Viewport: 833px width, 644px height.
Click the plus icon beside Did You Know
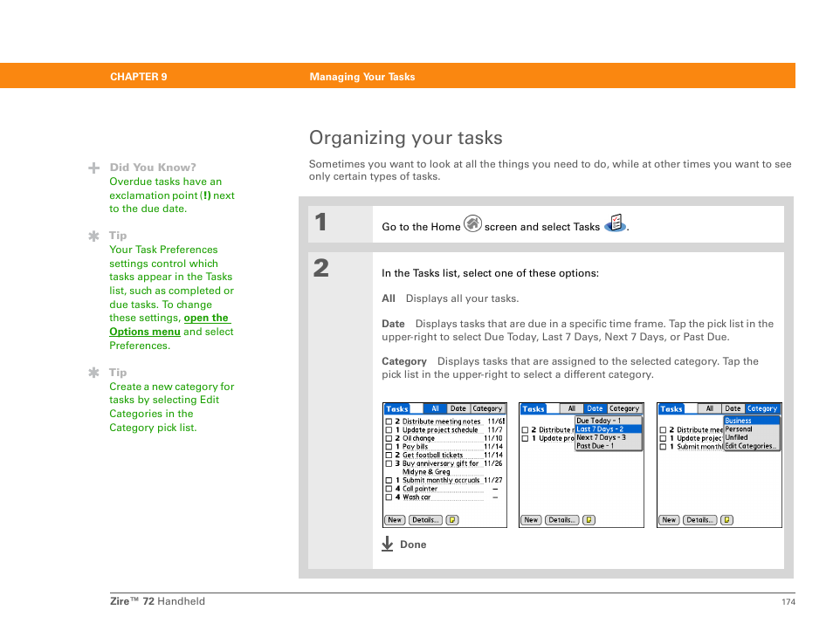click(x=94, y=168)
